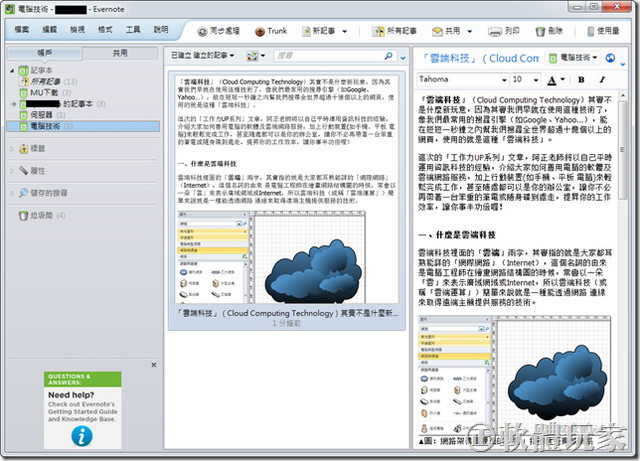Open the 電腦技術 notebook selector dropdown
The image size is (640, 461).
point(573,58)
